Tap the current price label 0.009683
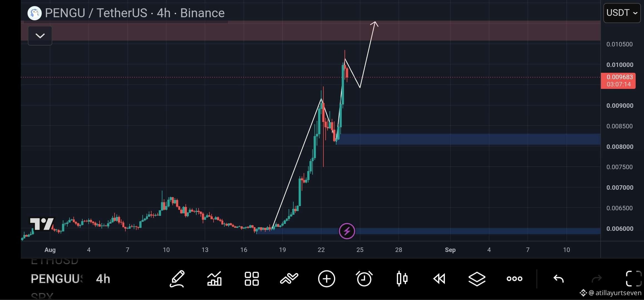Image resolution: width=644 pixels, height=300 pixels. (618, 81)
